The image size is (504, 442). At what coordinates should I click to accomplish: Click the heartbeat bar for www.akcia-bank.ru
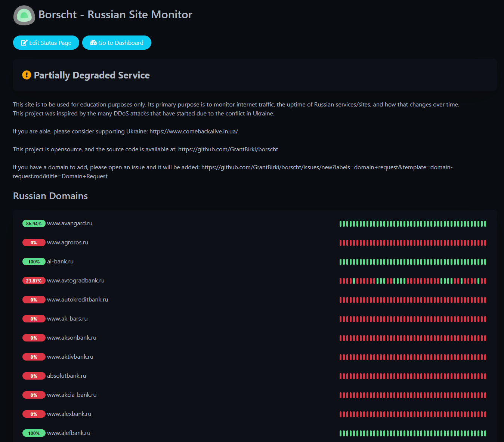click(x=413, y=395)
